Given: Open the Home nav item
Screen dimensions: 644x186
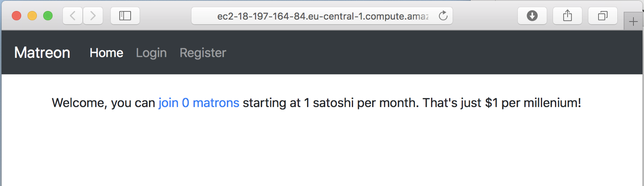Looking at the screenshot, I should pyautogui.click(x=106, y=53).
